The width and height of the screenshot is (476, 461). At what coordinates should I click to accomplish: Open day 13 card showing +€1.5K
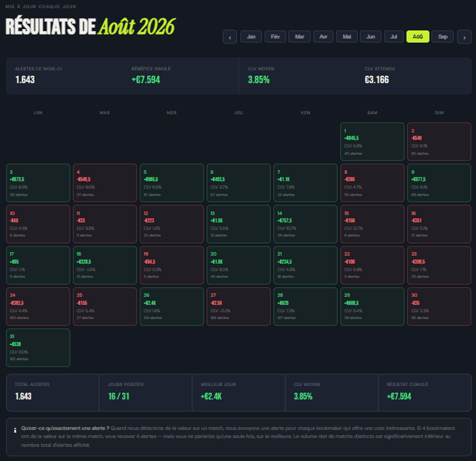(x=238, y=224)
